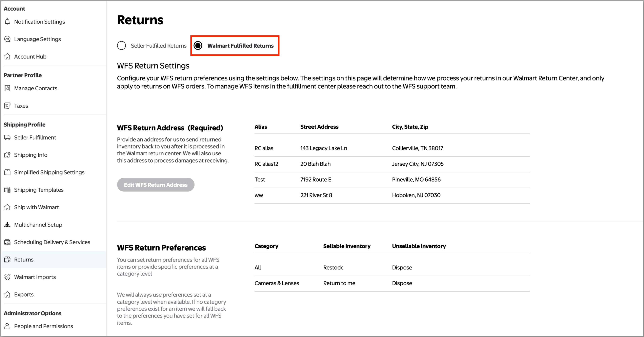644x337 pixels.
Task: Click the '143 Legacy Lake Ln' street address
Action: (324, 148)
